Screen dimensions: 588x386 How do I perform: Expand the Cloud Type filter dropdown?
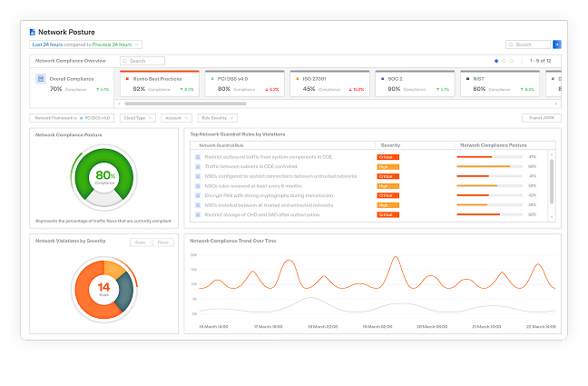(138, 118)
